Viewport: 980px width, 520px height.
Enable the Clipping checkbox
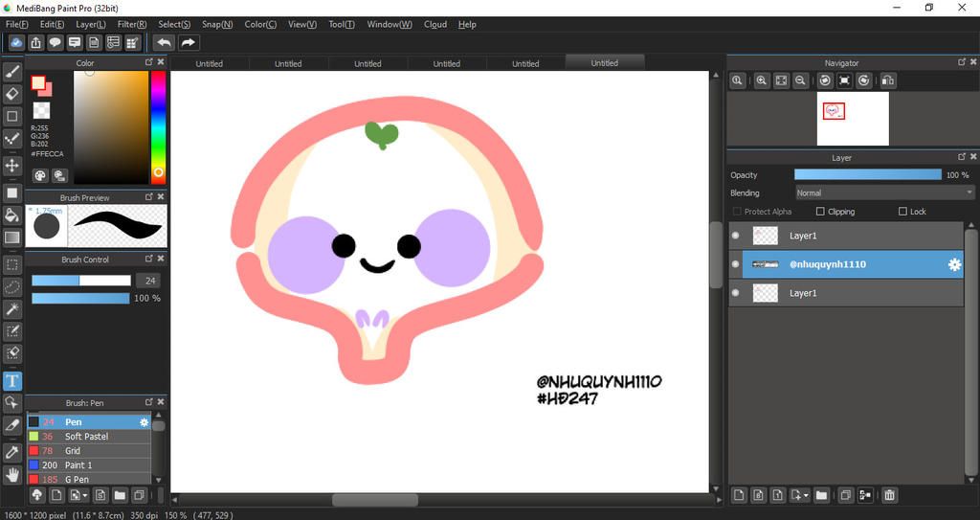[820, 212]
